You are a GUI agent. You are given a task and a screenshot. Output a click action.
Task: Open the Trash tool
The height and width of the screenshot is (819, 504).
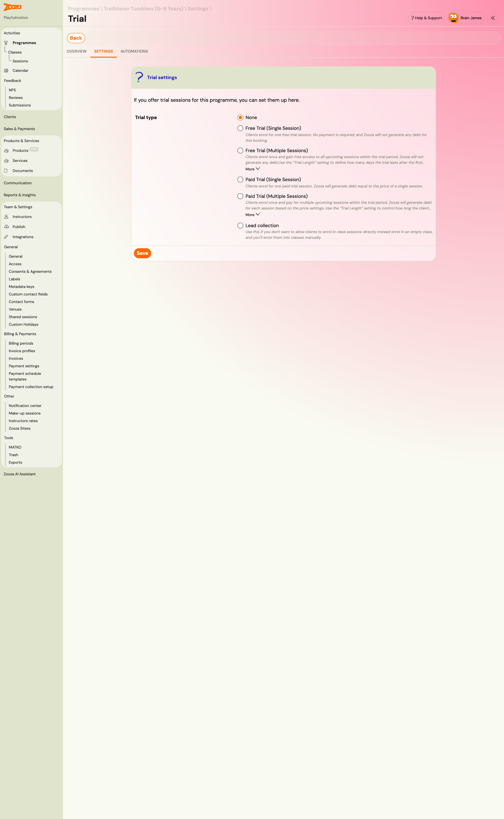(x=13, y=455)
